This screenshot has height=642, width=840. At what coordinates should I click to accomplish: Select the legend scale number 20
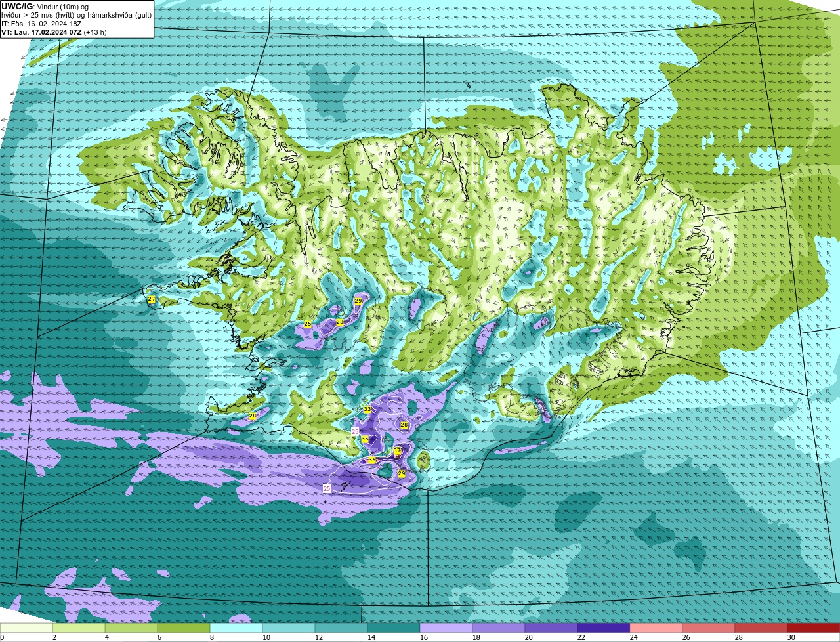tap(529, 637)
